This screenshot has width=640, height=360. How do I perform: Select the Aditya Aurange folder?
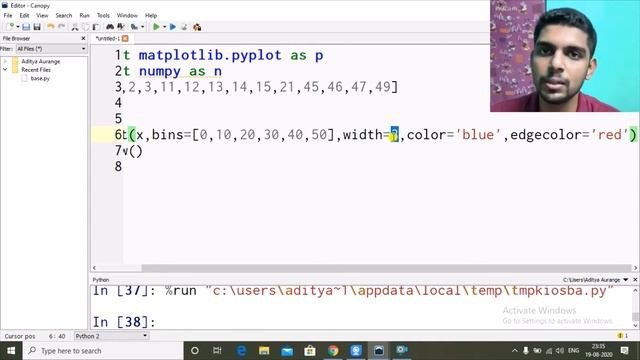coord(40,61)
